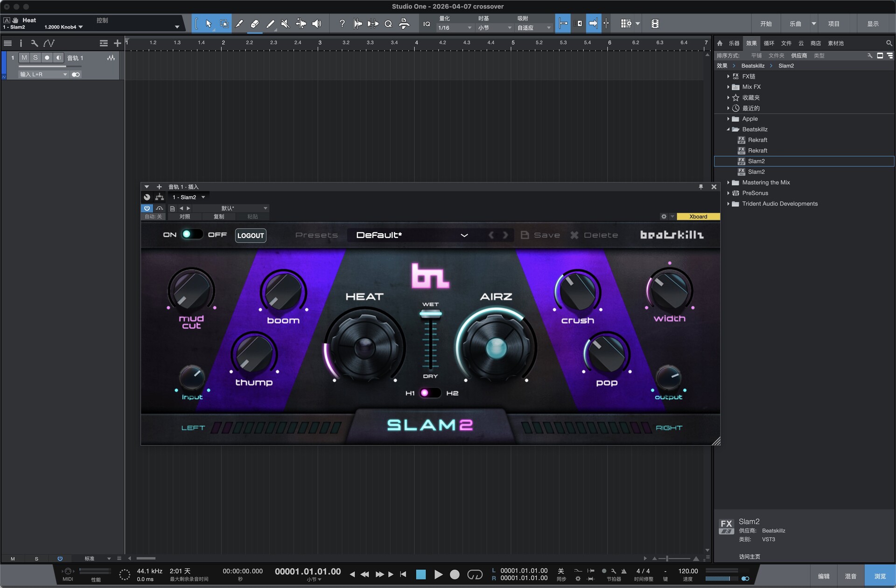This screenshot has width=896, height=588.
Task: Switch to the 乐器 browser tab
Action: [734, 43]
